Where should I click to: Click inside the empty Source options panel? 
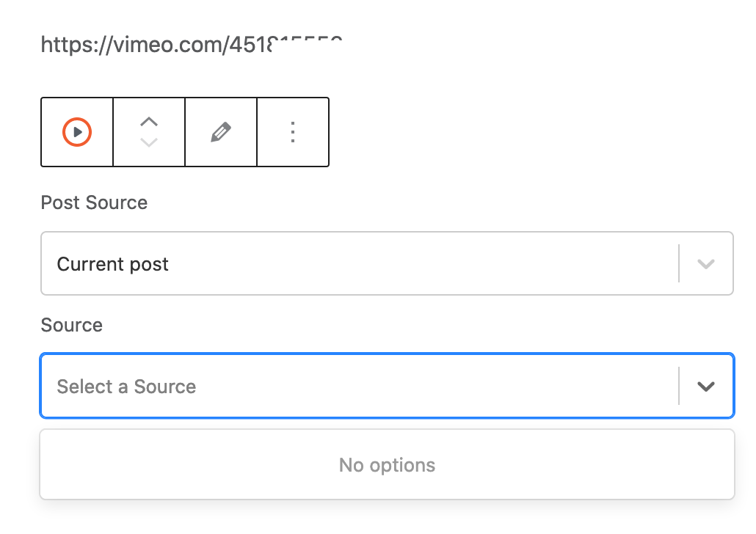point(387,464)
